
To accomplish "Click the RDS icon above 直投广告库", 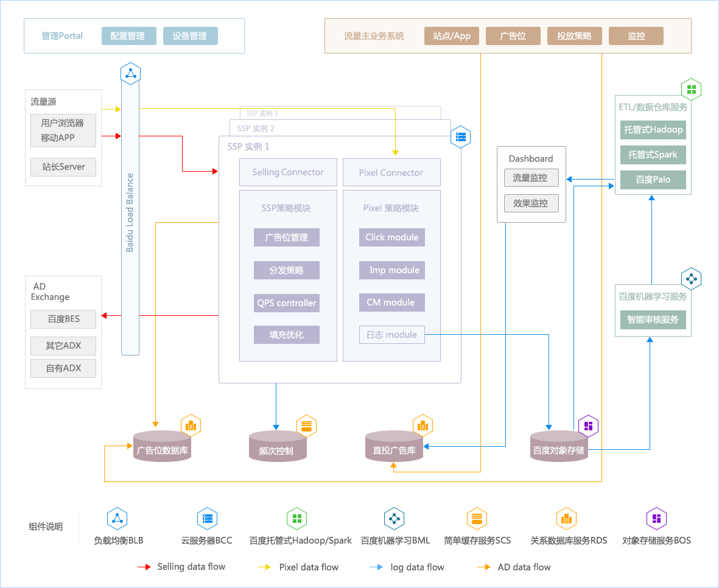I will (423, 425).
